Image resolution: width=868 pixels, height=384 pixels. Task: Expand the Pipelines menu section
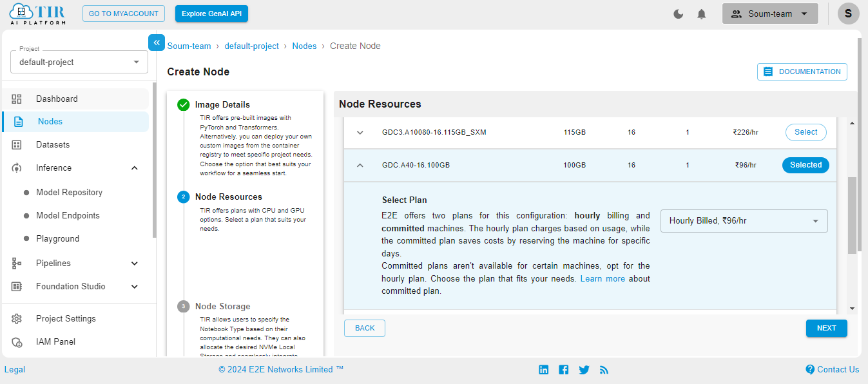(x=135, y=264)
